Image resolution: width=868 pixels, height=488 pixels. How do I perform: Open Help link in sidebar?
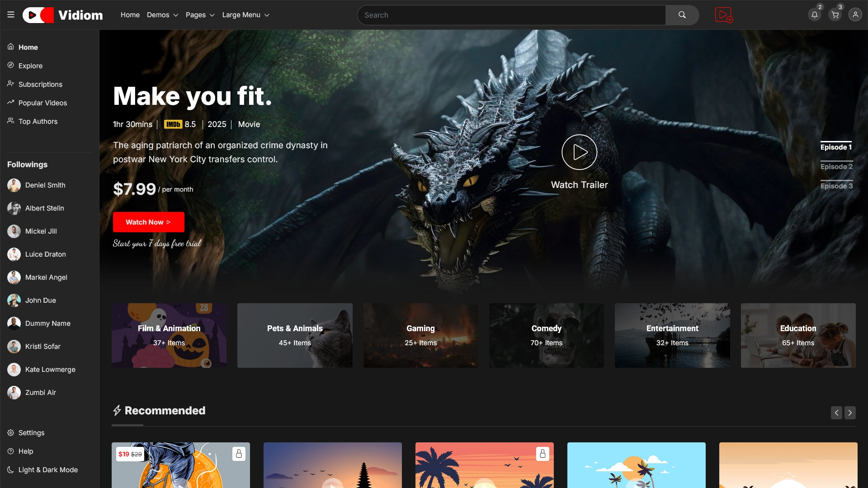[x=26, y=451]
